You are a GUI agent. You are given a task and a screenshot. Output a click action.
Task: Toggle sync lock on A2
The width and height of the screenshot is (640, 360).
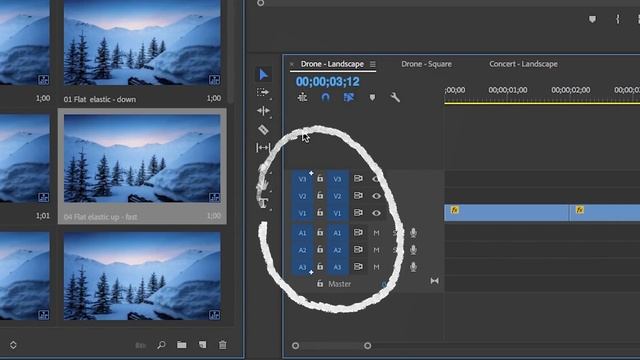[x=358, y=249]
